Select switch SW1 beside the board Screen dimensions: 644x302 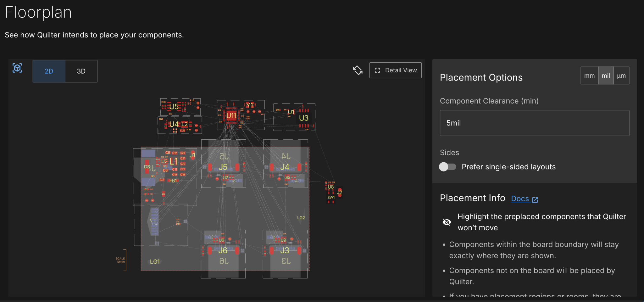tap(331, 198)
